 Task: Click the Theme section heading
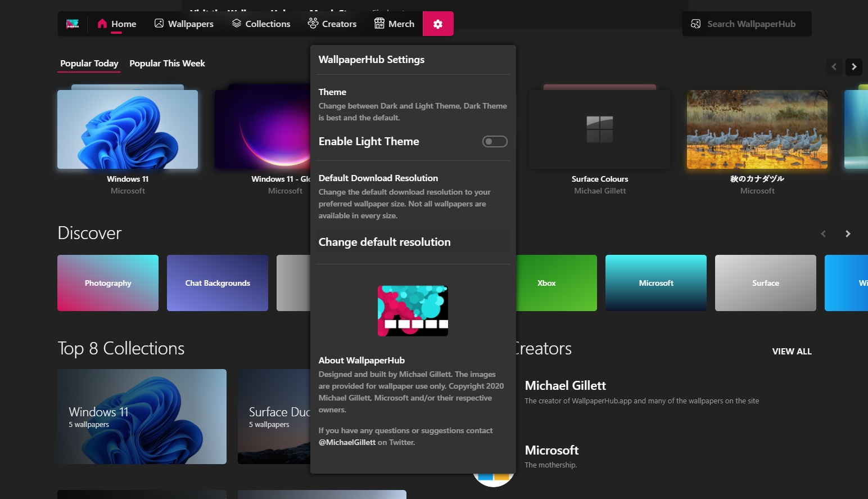[x=332, y=92]
